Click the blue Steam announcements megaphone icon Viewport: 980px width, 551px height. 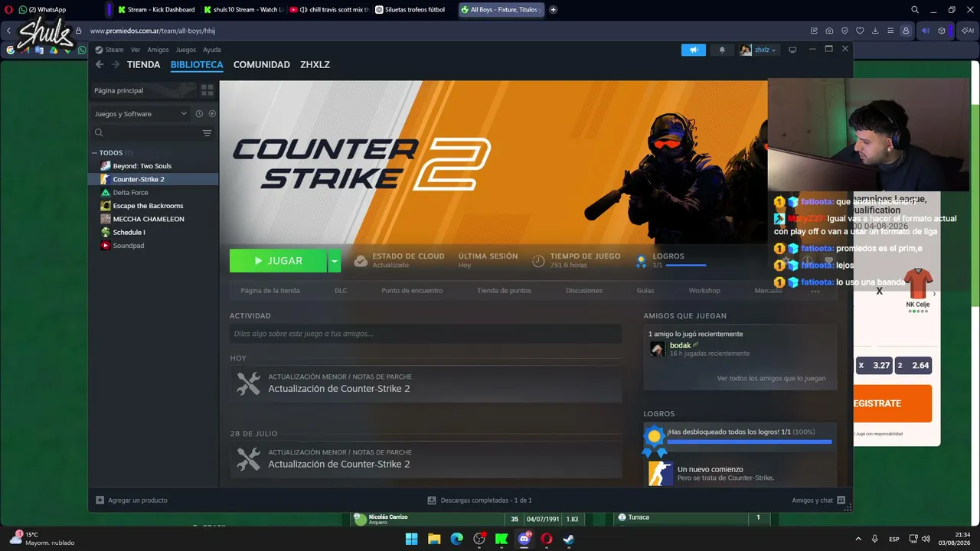pyautogui.click(x=694, y=50)
